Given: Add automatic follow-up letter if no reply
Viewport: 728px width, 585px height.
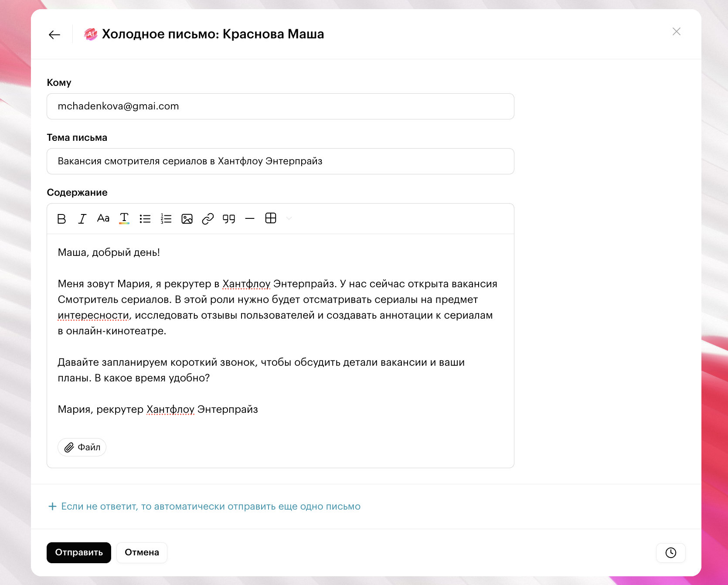Looking at the screenshot, I should 204,507.
